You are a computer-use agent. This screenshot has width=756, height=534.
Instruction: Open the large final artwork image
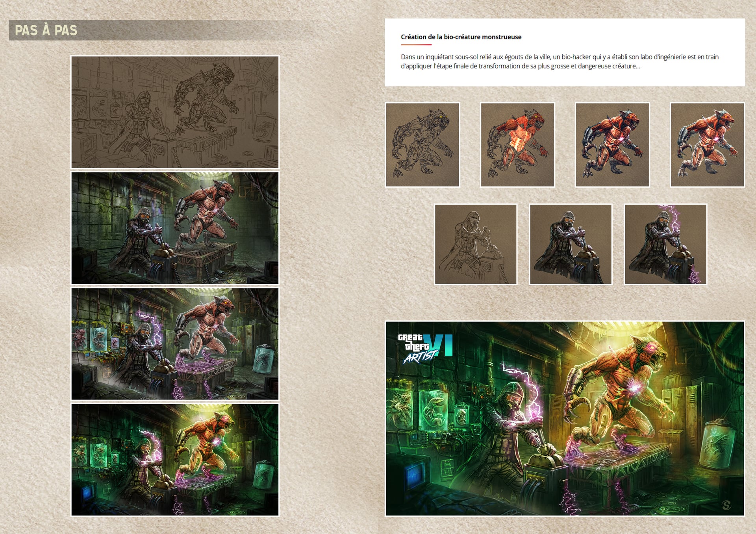click(565, 418)
